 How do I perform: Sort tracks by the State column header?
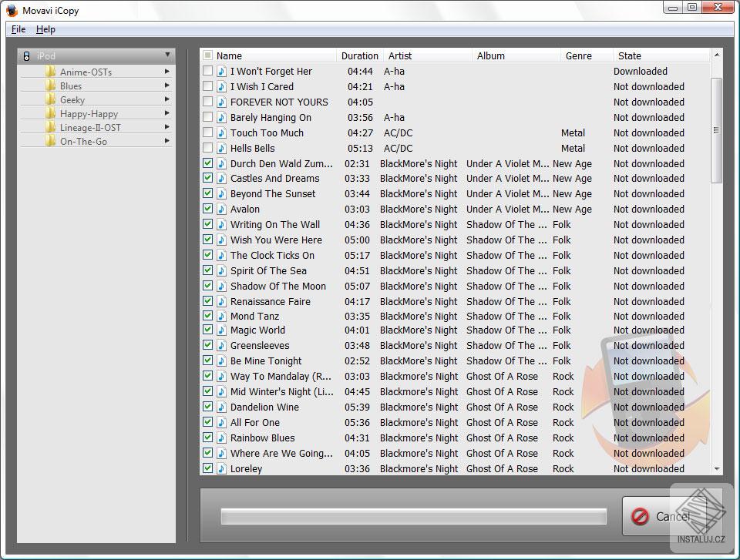click(661, 55)
